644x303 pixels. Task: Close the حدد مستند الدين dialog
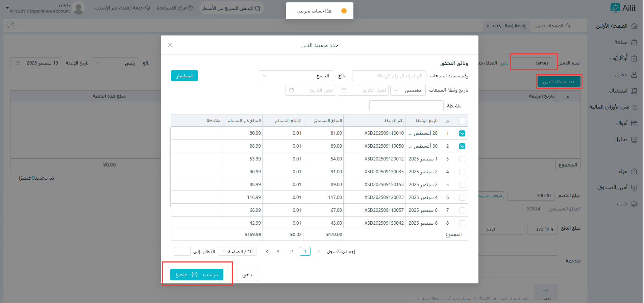tap(170, 45)
